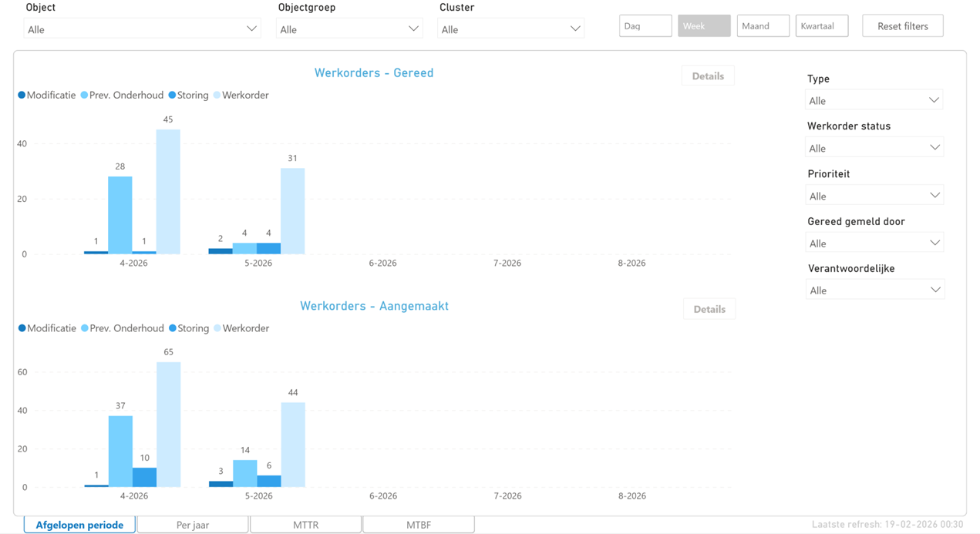Switch time granularity to Maand
Screen dimensions: 980x534
point(763,26)
